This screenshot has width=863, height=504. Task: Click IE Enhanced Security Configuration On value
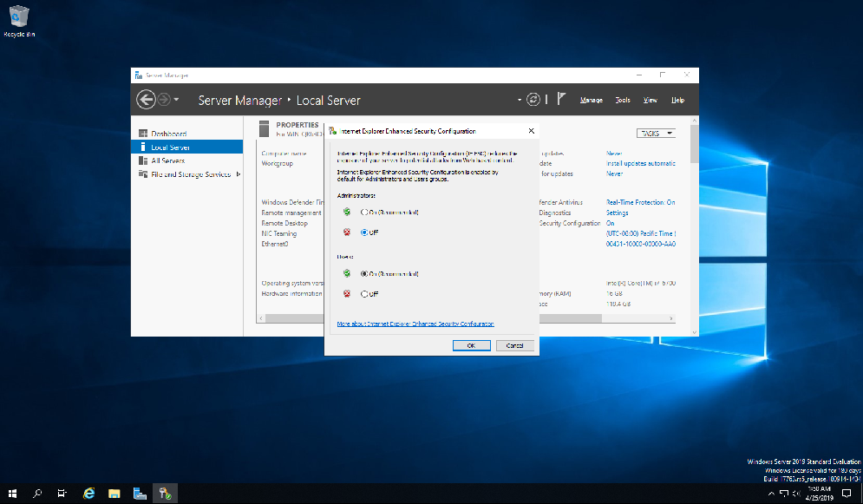click(611, 224)
